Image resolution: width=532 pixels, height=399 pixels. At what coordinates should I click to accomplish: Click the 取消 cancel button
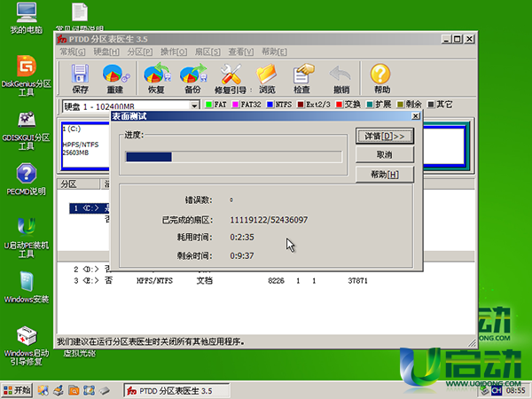pyautogui.click(x=385, y=154)
